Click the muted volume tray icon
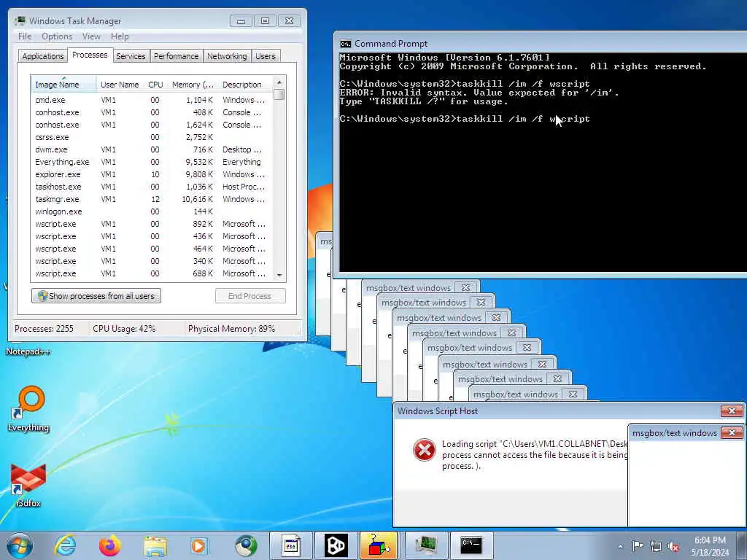The image size is (747, 560). pyautogui.click(x=673, y=546)
